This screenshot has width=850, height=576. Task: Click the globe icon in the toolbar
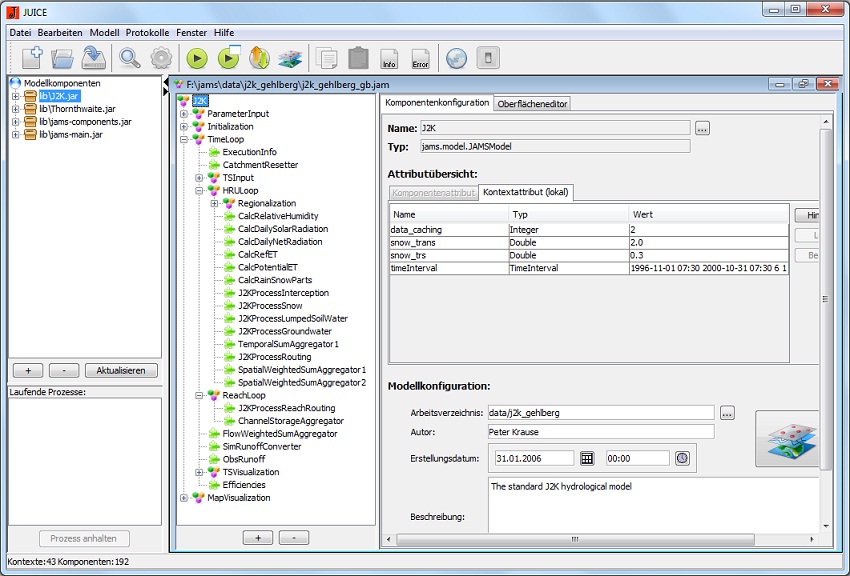[x=456, y=58]
